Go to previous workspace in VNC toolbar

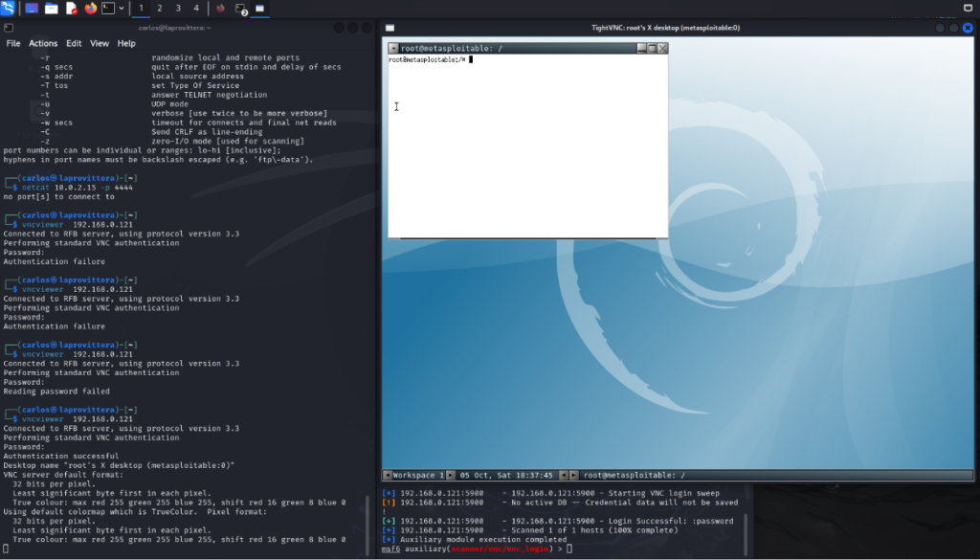click(387, 475)
